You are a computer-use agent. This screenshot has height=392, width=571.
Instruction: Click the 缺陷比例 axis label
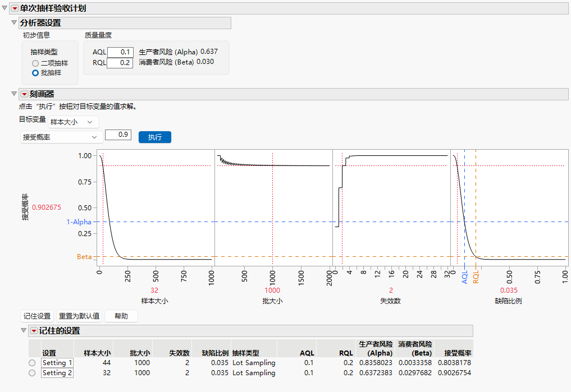point(508,301)
